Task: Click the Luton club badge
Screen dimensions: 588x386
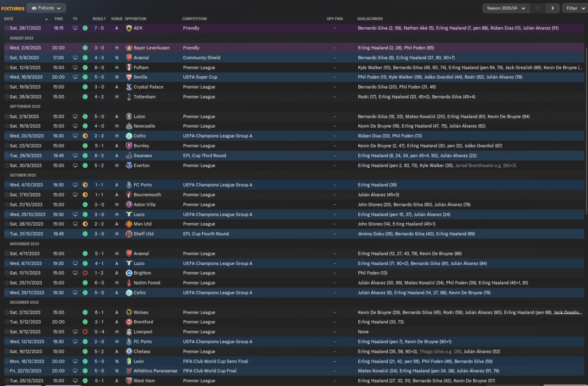Action: click(129, 116)
